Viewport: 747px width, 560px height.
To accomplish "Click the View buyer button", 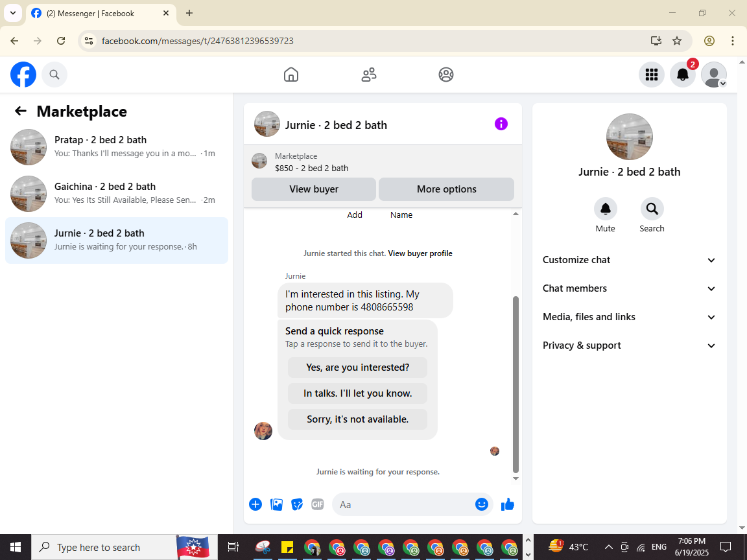I will coord(313,189).
